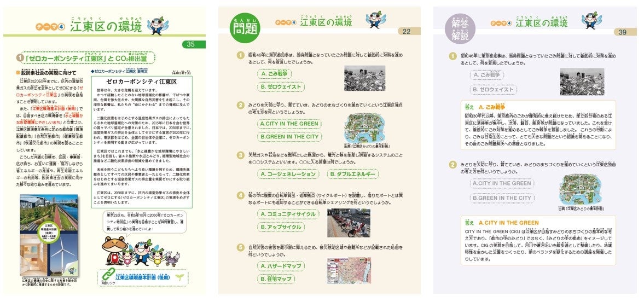Viewport: 644px width, 302px height.
Task: Click question number 2 circle on page 22
Action: point(241,105)
